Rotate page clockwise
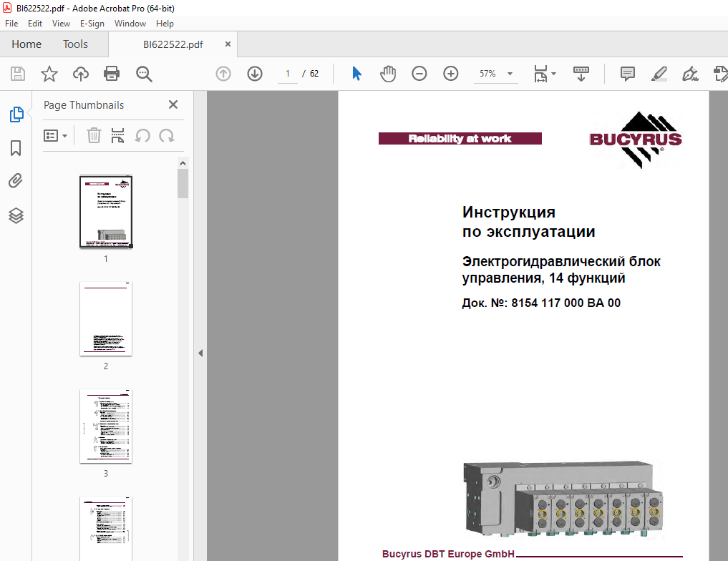 point(167,135)
